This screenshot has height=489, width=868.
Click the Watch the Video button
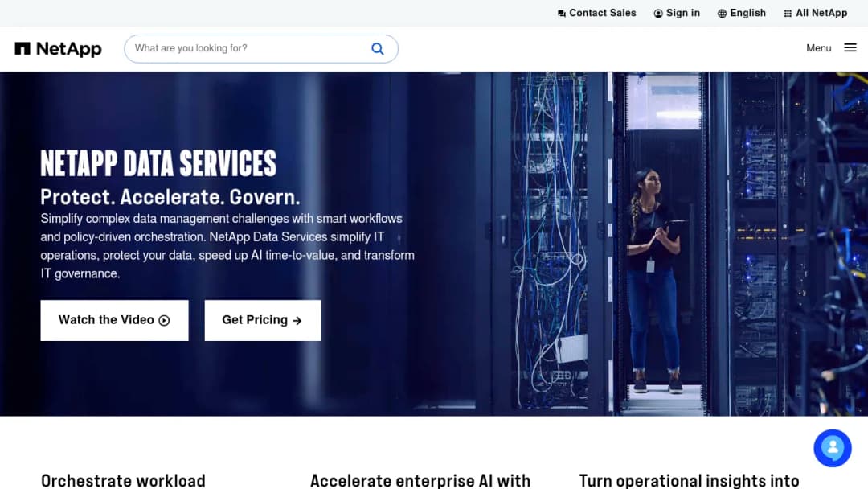point(115,320)
